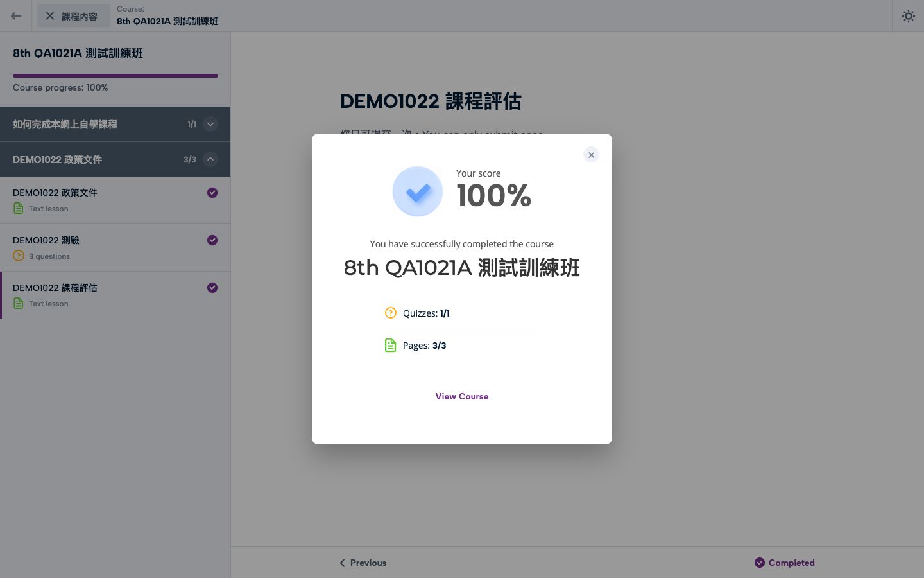This screenshot has width=924, height=578.
Task: Click the 3/3 count in section header
Action: point(190,159)
